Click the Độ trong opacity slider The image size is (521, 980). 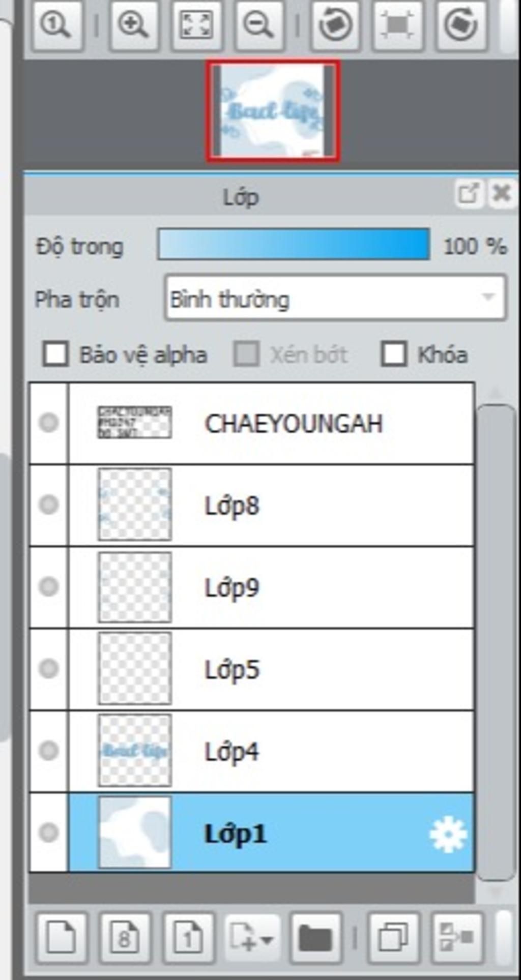point(294,244)
